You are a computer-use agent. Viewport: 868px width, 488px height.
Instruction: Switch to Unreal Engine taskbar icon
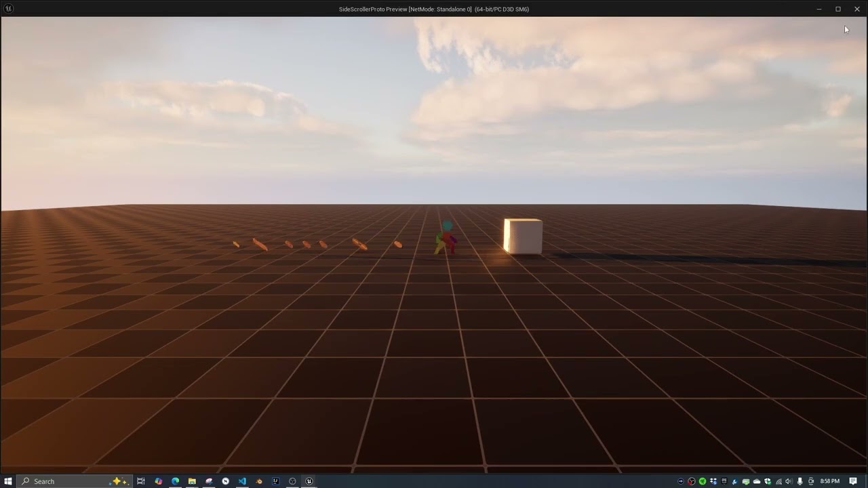pyautogui.click(x=309, y=481)
